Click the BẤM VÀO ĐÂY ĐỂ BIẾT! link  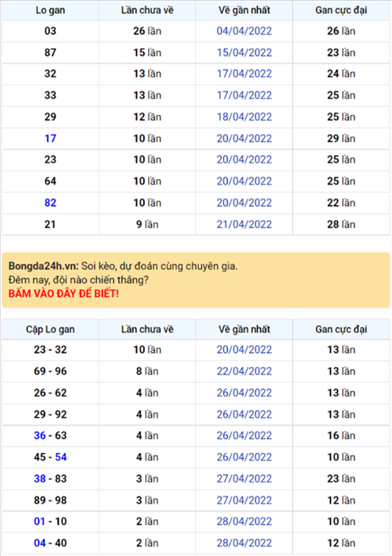(x=64, y=294)
